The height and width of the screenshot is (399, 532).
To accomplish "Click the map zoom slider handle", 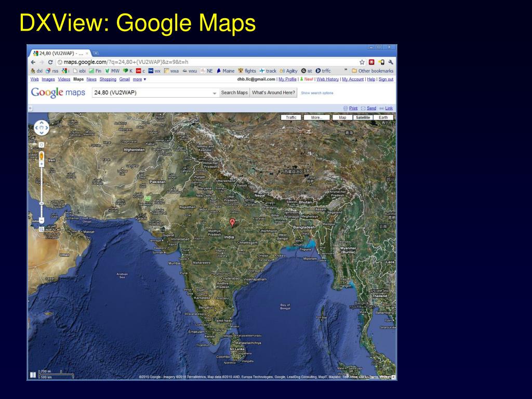I will pyautogui.click(x=42, y=204).
